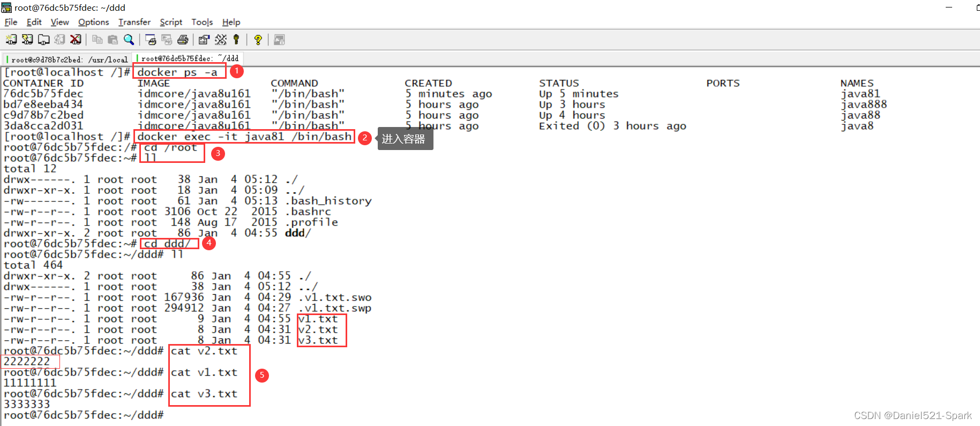Click the Find magnifying glass icon
The image size is (980, 426).
(129, 40)
